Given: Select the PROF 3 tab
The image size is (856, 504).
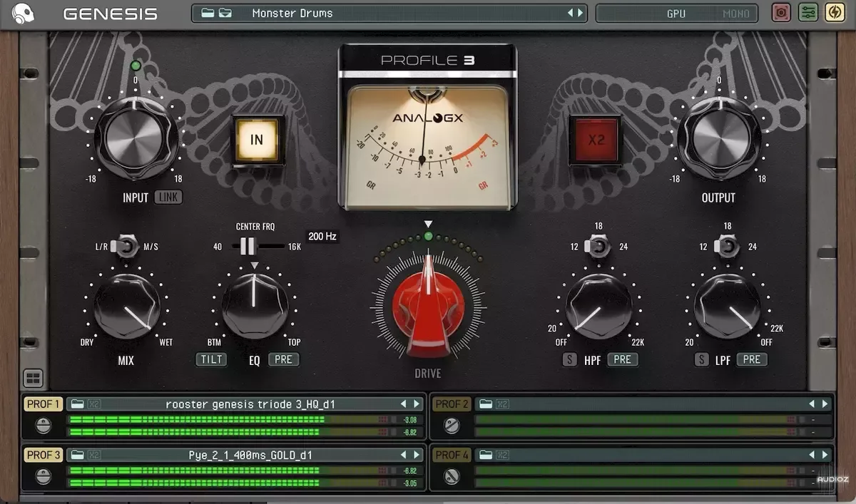Looking at the screenshot, I should click(44, 455).
